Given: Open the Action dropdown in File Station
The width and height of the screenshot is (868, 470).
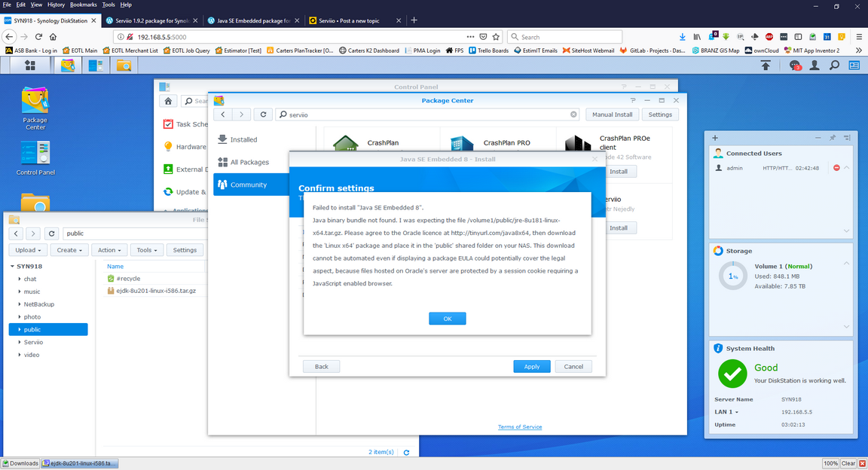Looking at the screenshot, I should [108, 249].
